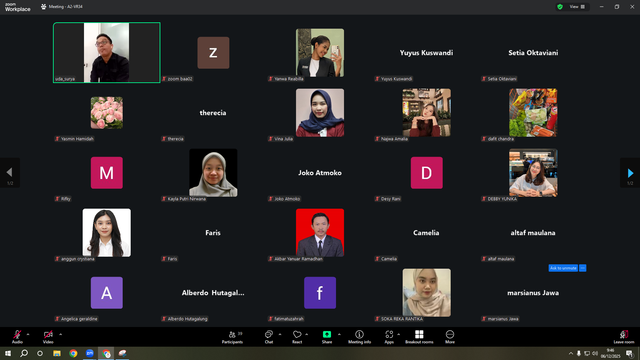Screen dimensions: 640x360
Task: Select the Setia Oktaviani participant tile
Action: click(x=533, y=53)
